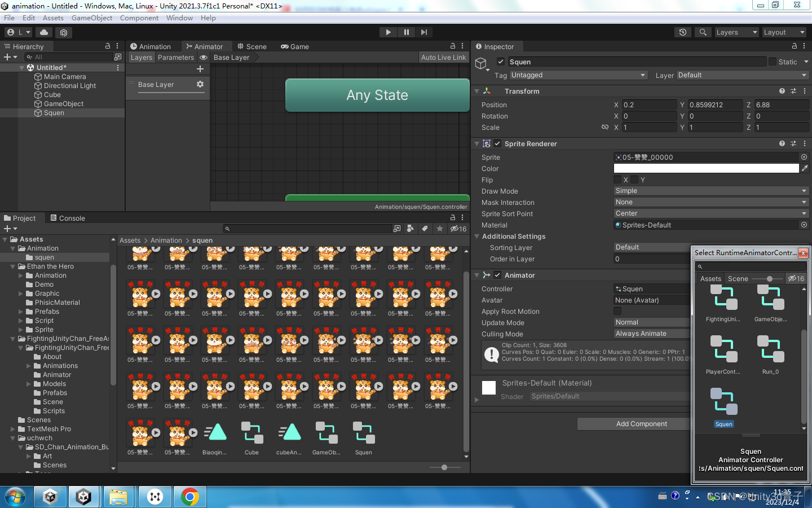Toggle hidden packages count icon in Project
812x508 pixels.
458,229
